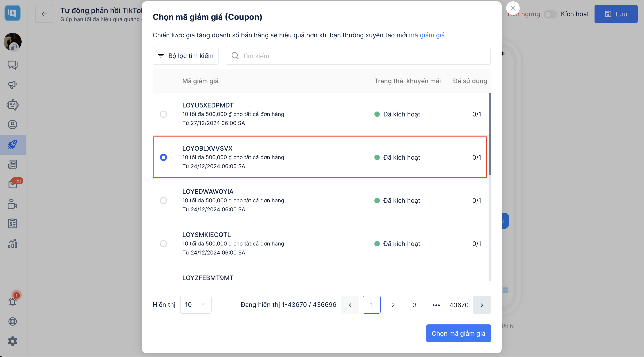
Task: Select coupon LOYU5XEDPMDT radio button
Action: tap(163, 114)
